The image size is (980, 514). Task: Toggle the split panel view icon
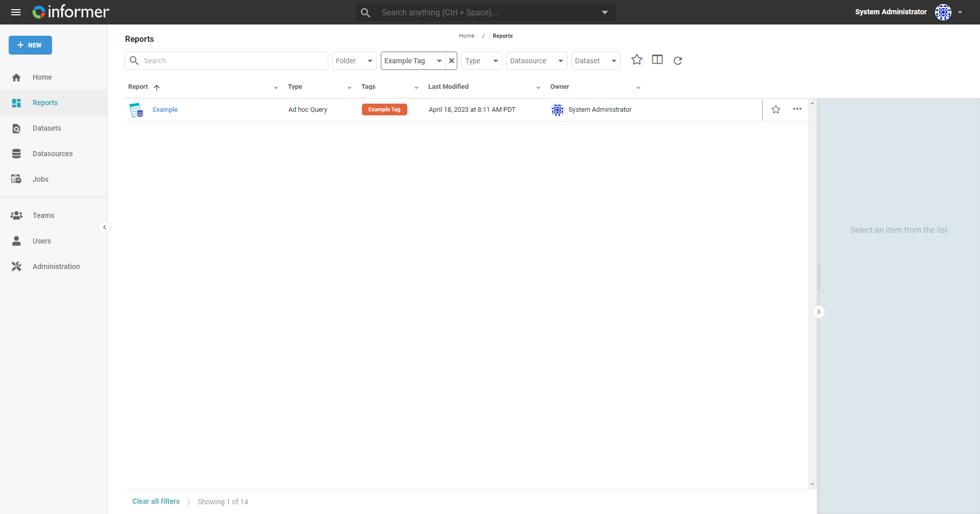point(657,60)
